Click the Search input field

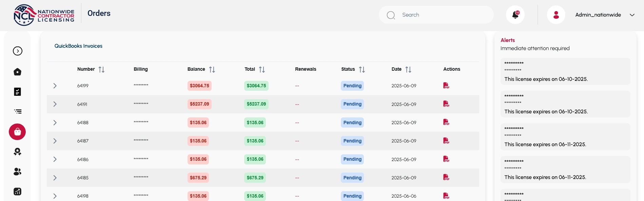(x=441, y=15)
